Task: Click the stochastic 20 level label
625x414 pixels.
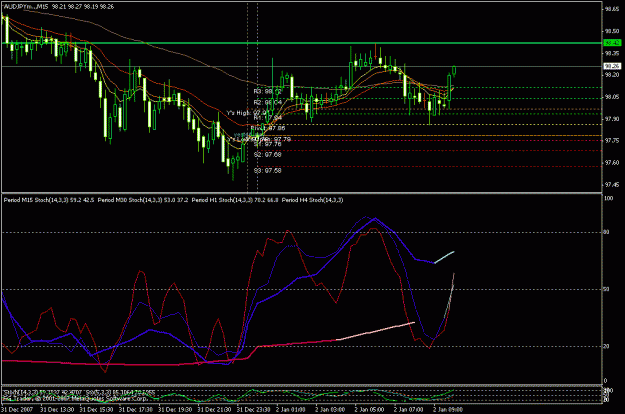Action: [x=607, y=346]
